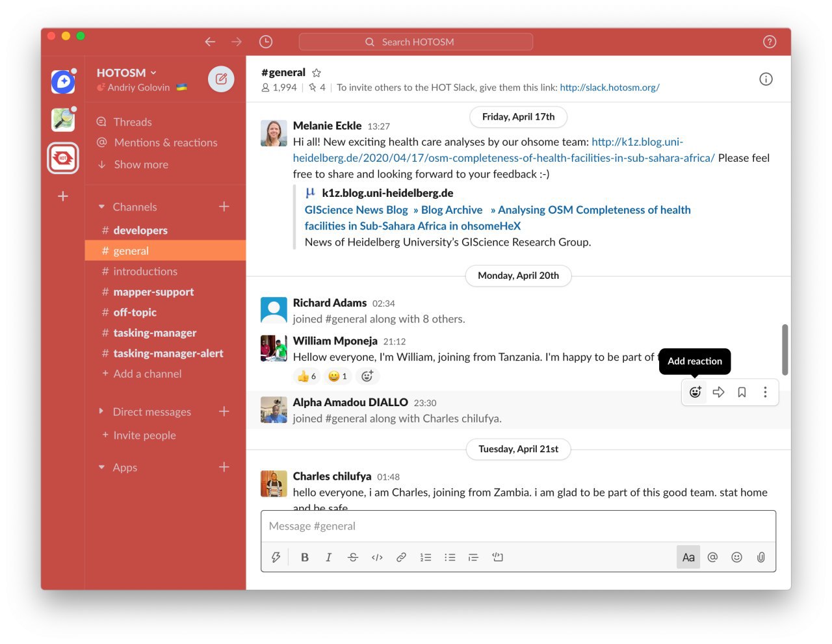Insert a code block

498,557
